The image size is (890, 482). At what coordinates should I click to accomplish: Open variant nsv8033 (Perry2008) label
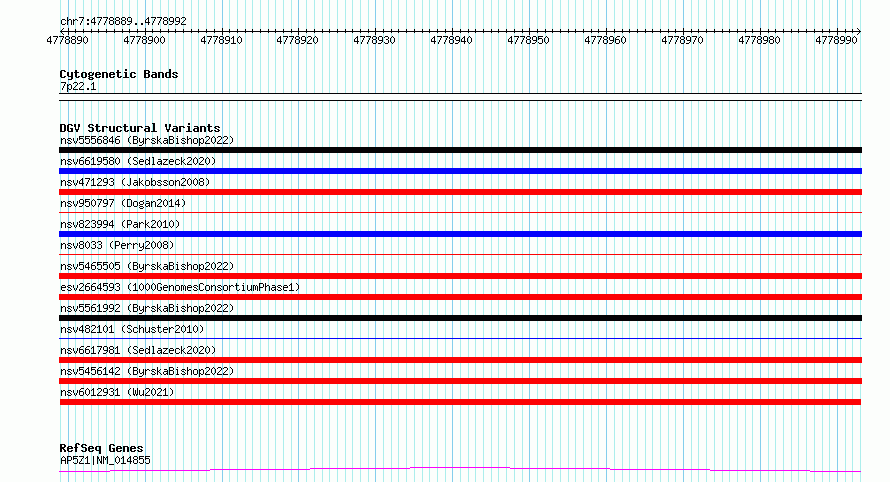point(117,245)
